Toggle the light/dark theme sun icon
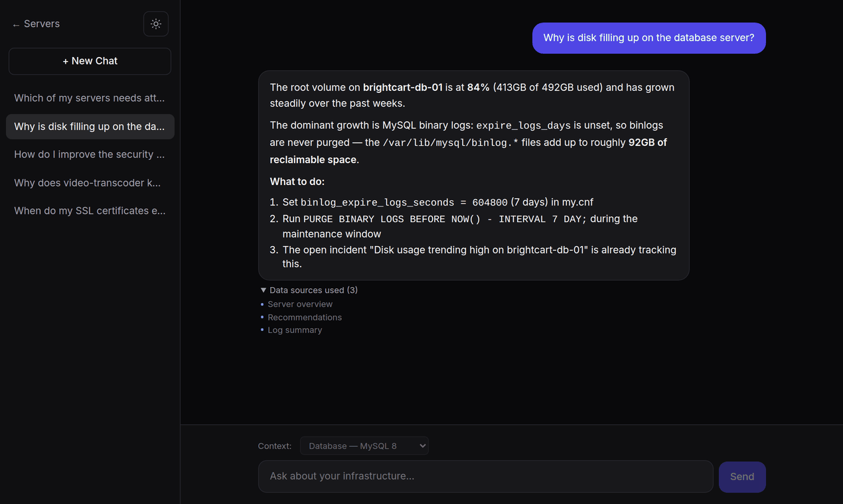Viewport: 843px width, 504px height. [x=156, y=24]
